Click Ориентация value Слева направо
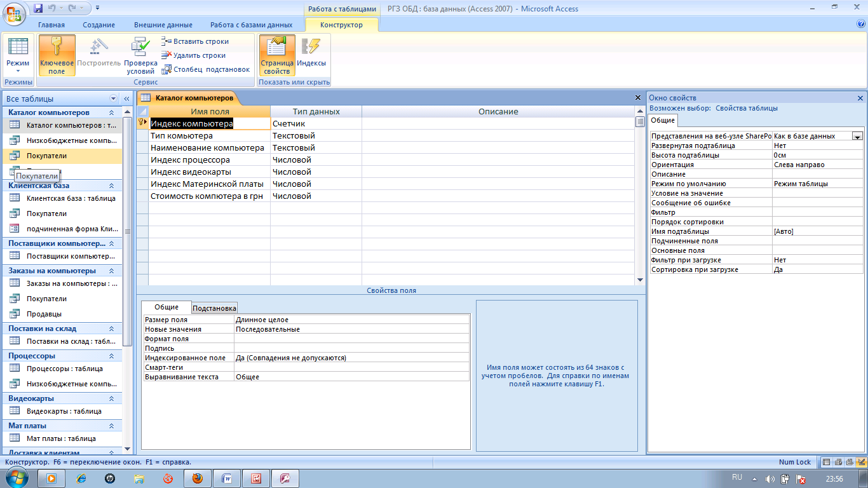This screenshot has width=868, height=488. coord(818,165)
